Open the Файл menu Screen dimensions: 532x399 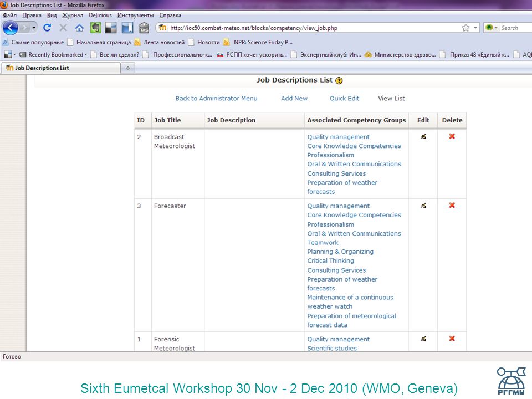coord(10,16)
